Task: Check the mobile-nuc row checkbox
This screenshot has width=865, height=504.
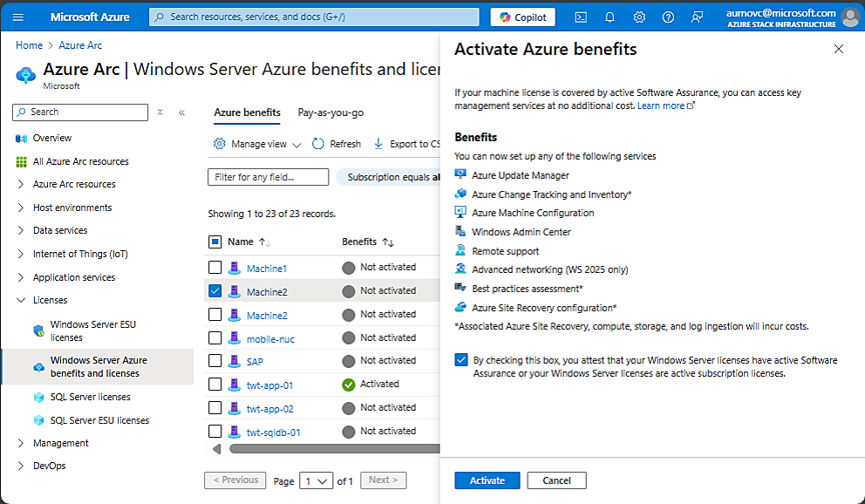Action: point(215,337)
